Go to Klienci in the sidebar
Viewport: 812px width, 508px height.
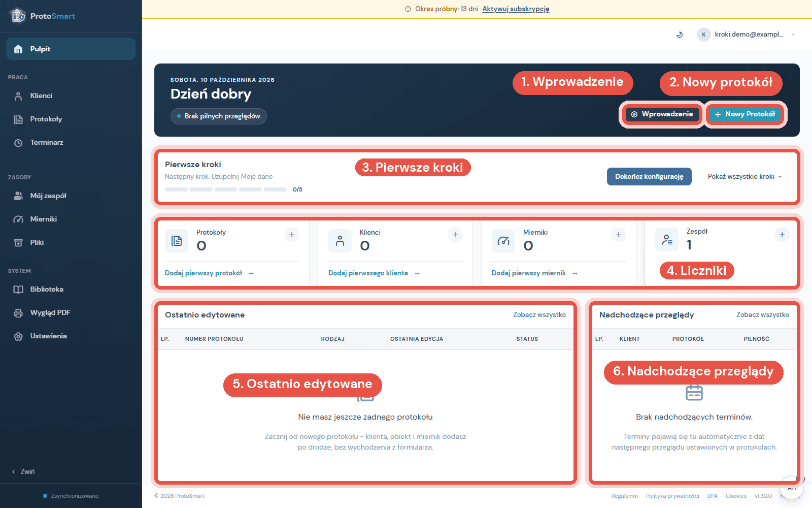coord(71,96)
